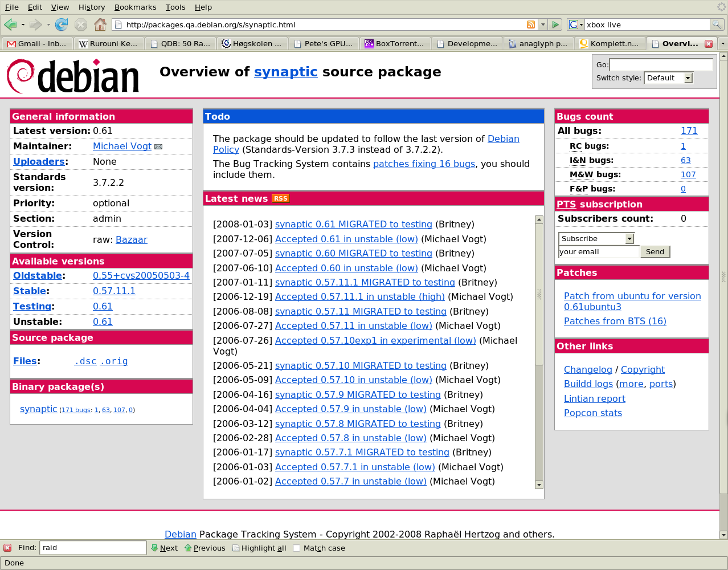The height and width of the screenshot is (570, 728).
Task: Click the browser Forward arrow button
Action: point(35,25)
